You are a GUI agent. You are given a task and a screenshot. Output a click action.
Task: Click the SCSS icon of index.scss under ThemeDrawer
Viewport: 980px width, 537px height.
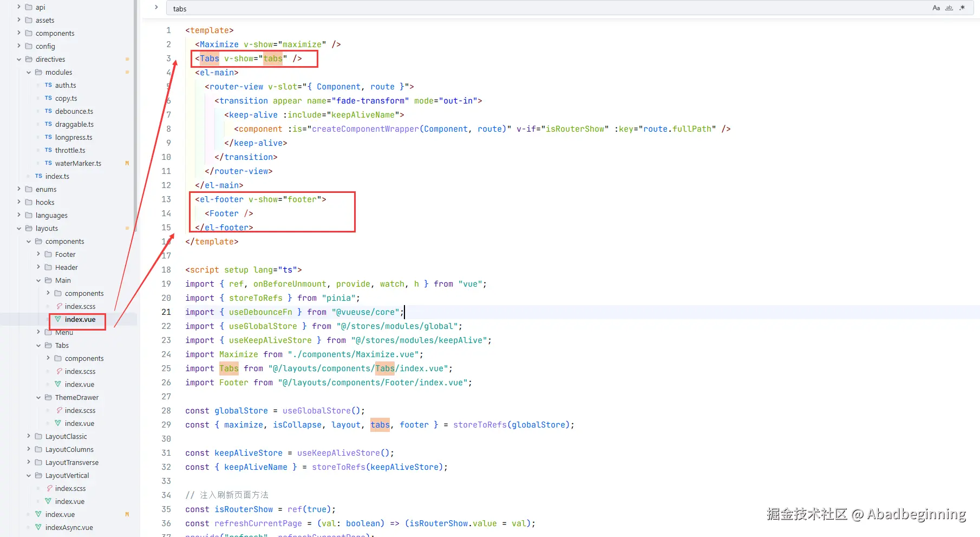tap(58, 410)
